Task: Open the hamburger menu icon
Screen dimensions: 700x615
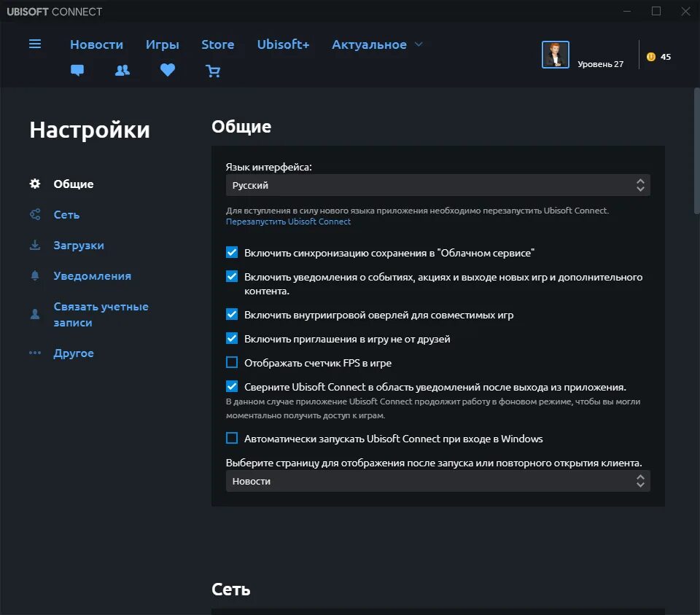Action: 35,44
